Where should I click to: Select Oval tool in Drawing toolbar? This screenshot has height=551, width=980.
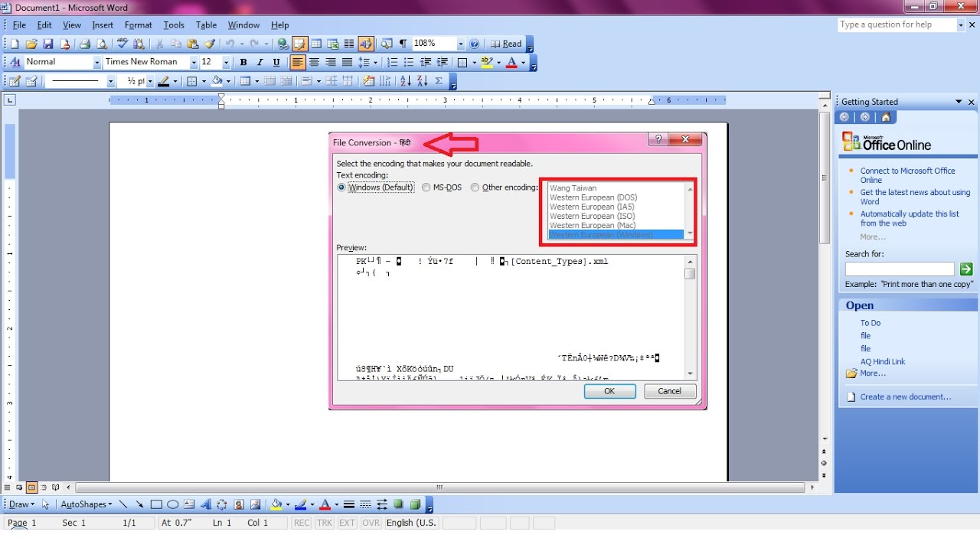click(173, 505)
